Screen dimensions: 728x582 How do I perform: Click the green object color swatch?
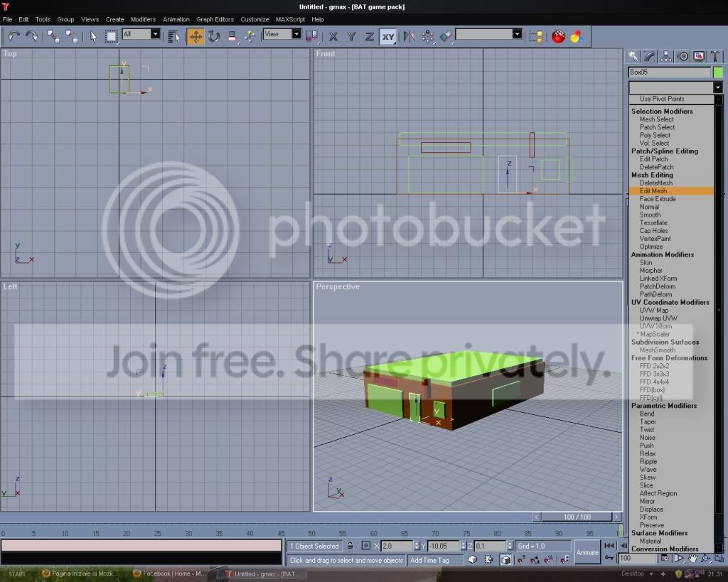coord(718,72)
